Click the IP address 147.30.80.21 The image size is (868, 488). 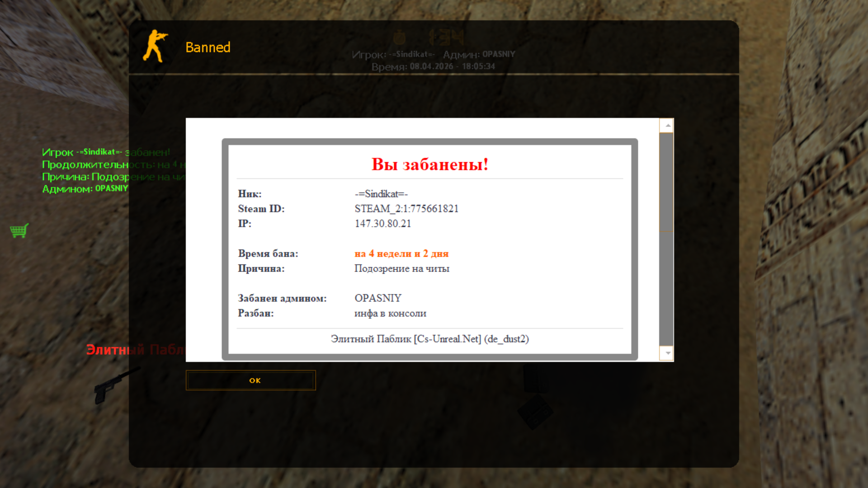[382, 224]
